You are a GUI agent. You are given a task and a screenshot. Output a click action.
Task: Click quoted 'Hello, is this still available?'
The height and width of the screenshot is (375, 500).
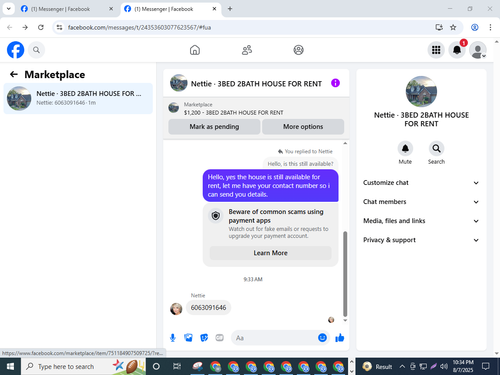click(x=300, y=164)
